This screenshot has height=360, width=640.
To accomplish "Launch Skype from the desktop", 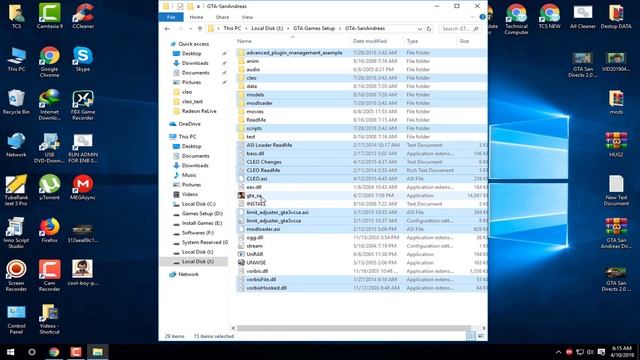I will (x=83, y=59).
